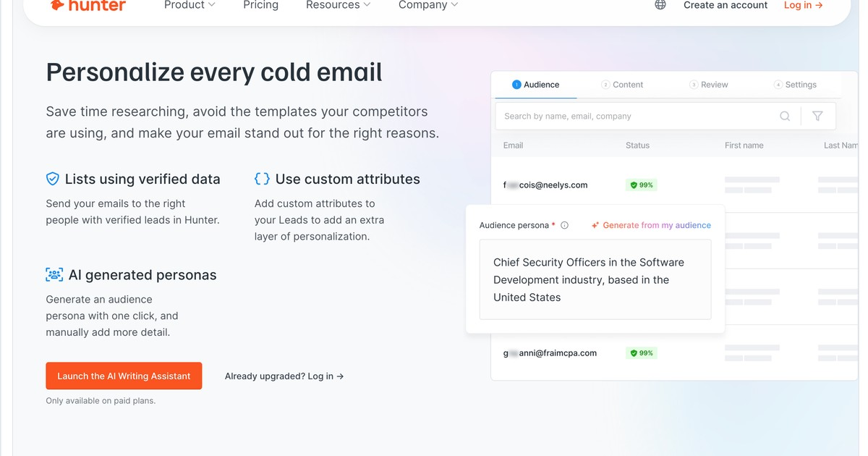Click the Hunter logo
This screenshot has height=456, width=868.
pyautogui.click(x=88, y=5)
